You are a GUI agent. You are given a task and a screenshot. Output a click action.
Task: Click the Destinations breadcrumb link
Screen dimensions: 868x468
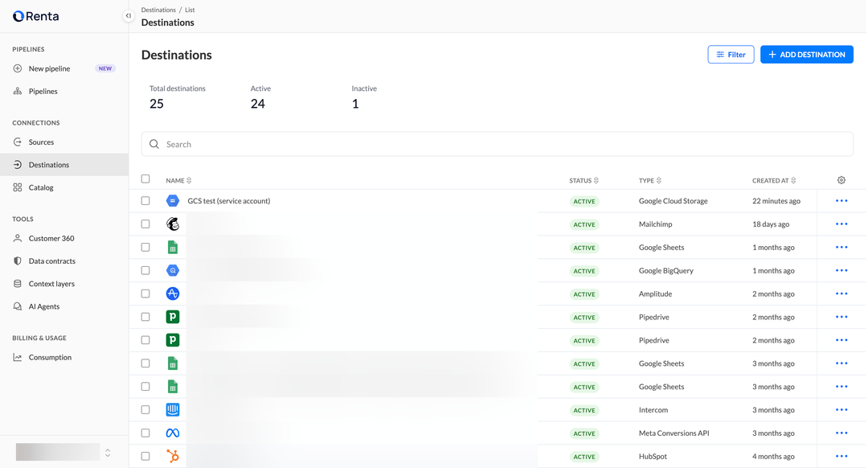[x=158, y=10]
